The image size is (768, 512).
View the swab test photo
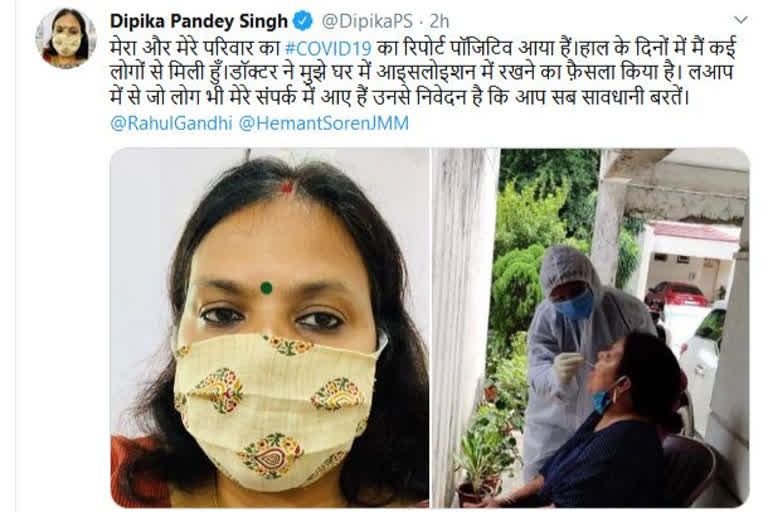(x=591, y=327)
